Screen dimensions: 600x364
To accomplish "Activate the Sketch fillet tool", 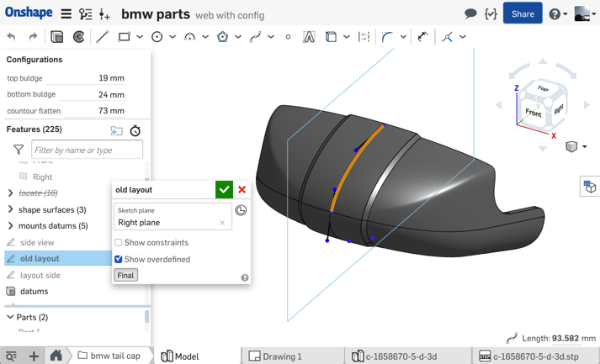I will [x=387, y=37].
